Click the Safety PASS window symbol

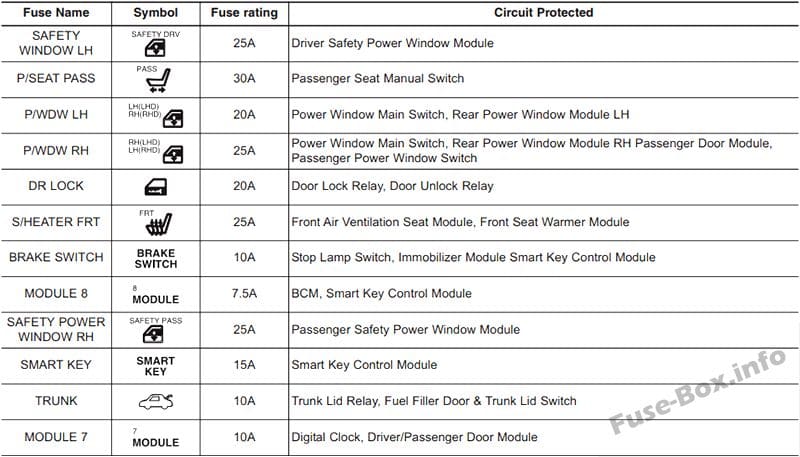click(x=156, y=330)
